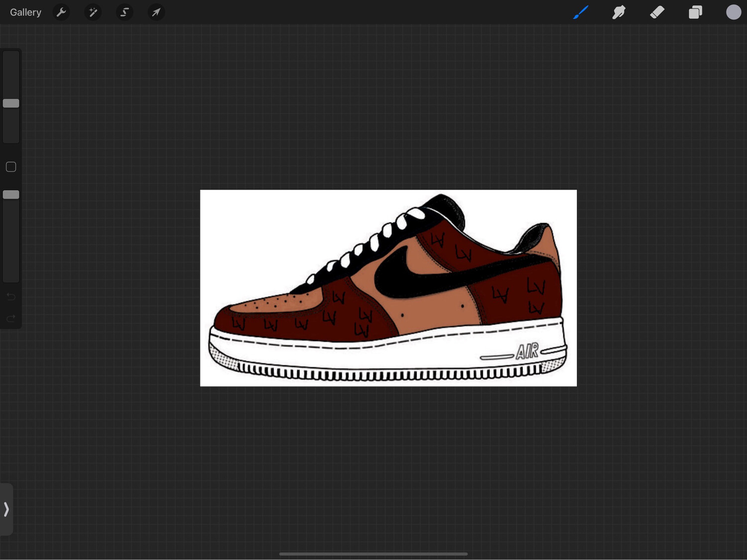Open the Actions wrench menu

(x=61, y=12)
